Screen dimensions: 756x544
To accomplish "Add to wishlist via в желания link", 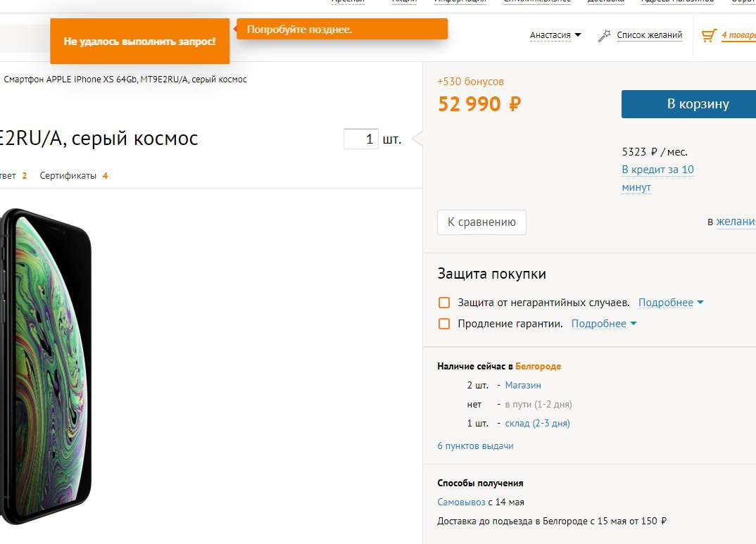I will (736, 222).
